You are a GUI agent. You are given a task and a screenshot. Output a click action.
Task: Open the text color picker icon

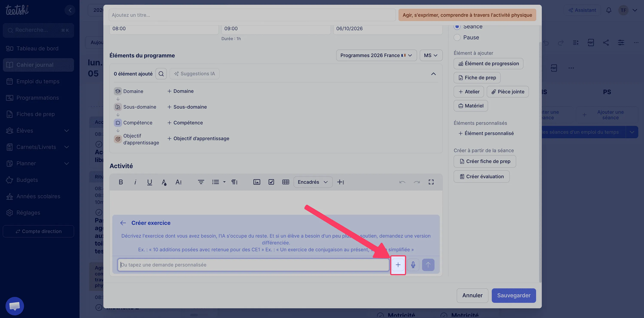click(x=164, y=182)
